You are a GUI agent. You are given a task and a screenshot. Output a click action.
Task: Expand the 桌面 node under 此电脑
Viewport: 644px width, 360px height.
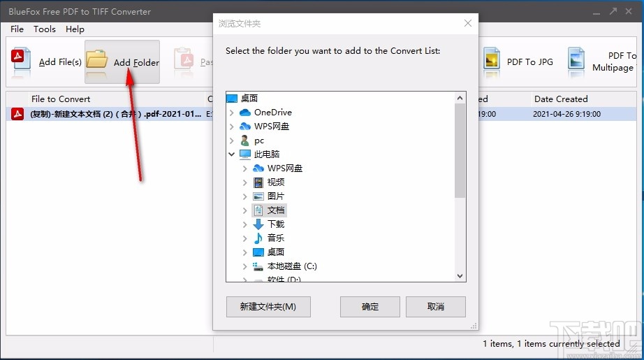(x=244, y=252)
